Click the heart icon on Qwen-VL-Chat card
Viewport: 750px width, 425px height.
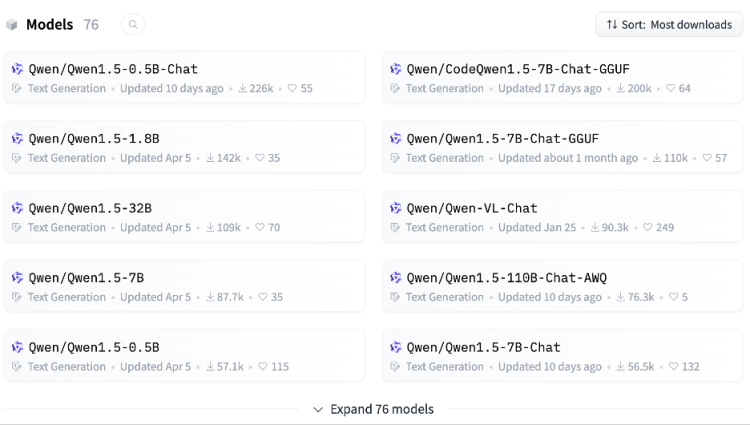tap(647, 227)
